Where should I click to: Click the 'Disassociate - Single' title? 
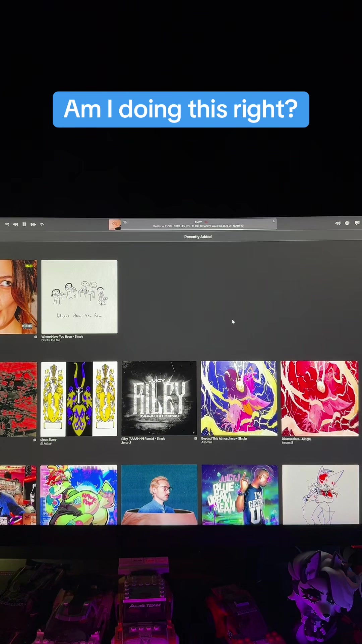(x=296, y=439)
